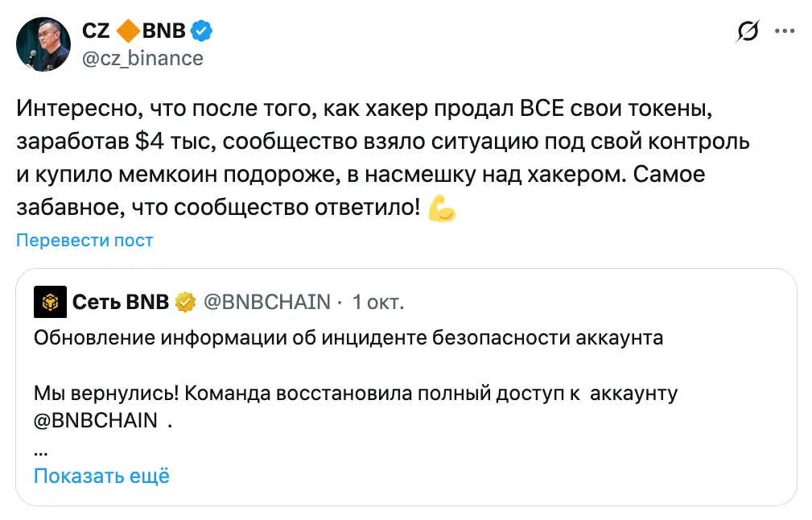
Task: Click the "1 окт." post date
Action: coord(377,302)
